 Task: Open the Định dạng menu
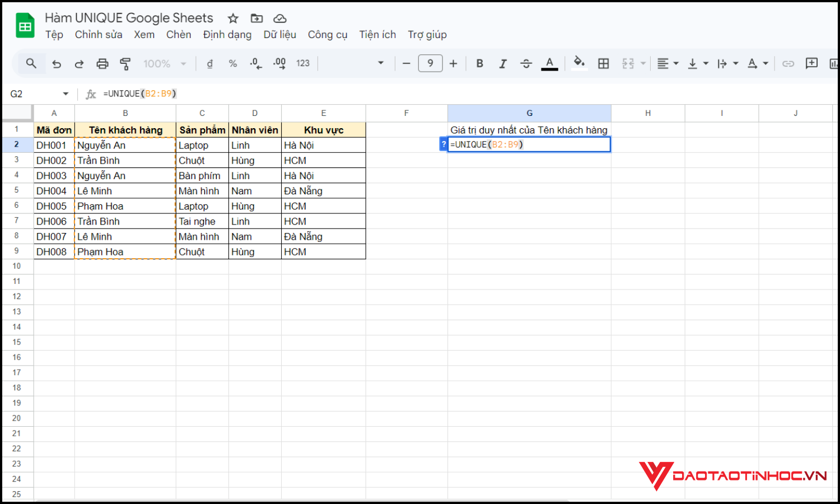pyautogui.click(x=227, y=35)
